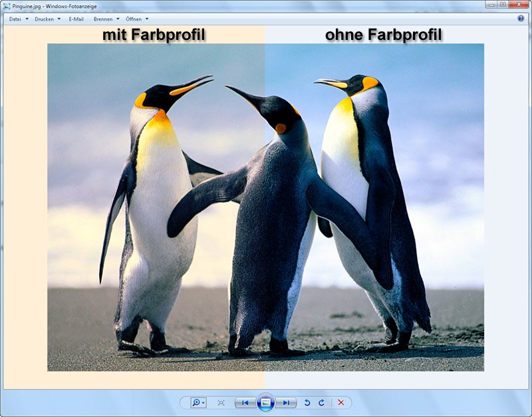532x417 pixels.
Task: Delete the photo with the red X
Action: 341,402
